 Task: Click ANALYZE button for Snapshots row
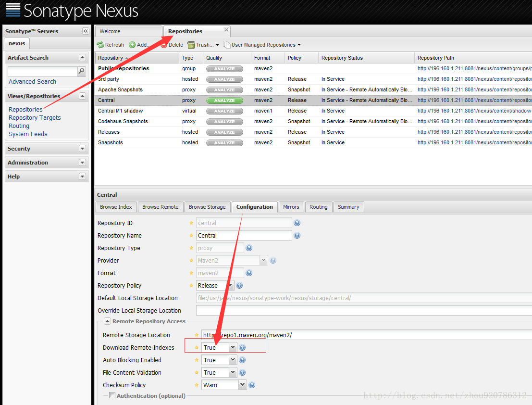tap(224, 143)
